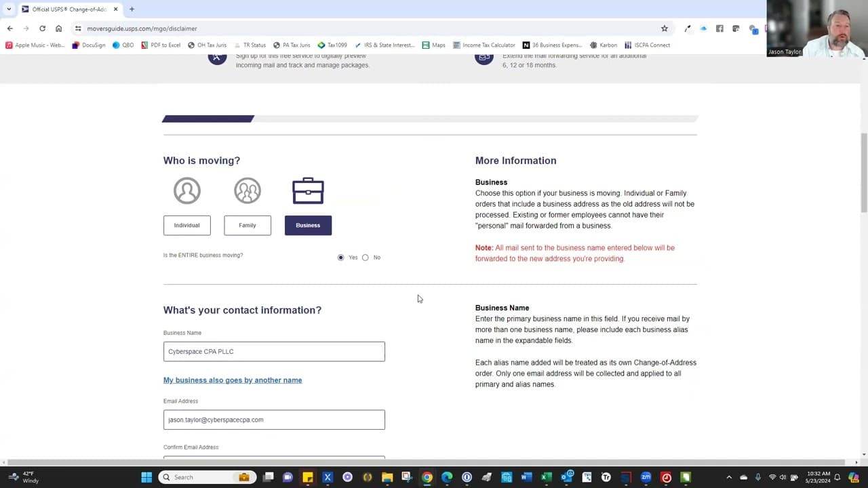The image size is (868, 488).
Task: Open Microsoft Edge from the taskbar
Action: pos(447,477)
